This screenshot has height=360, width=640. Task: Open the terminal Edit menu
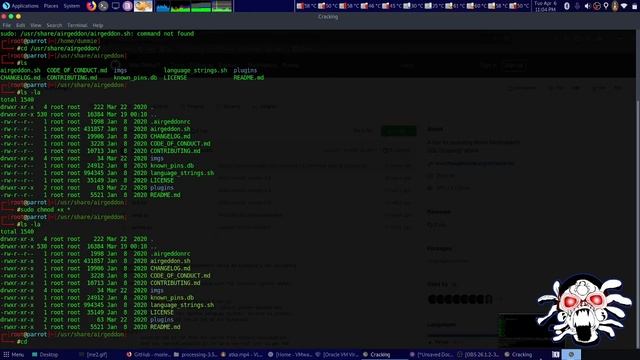click(x=20, y=25)
